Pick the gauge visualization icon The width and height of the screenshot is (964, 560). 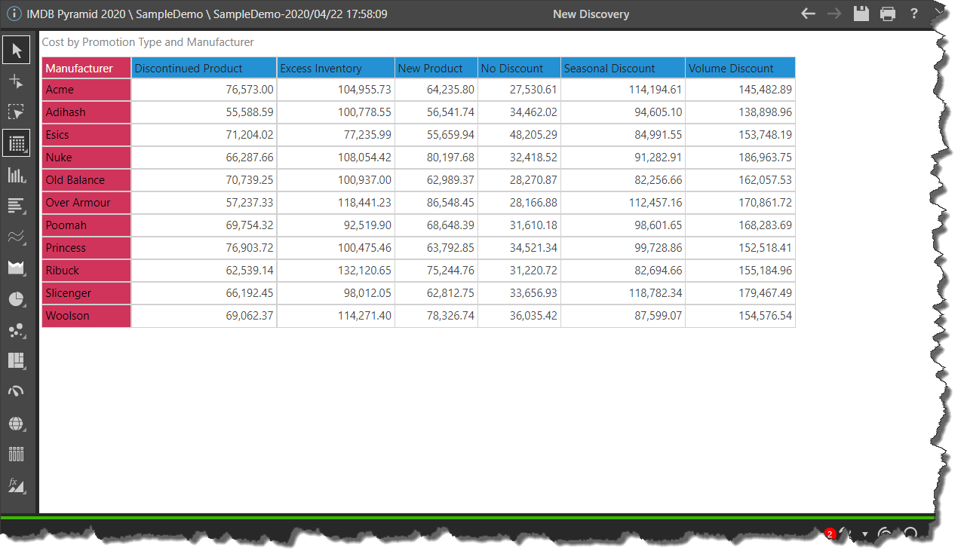coord(16,391)
